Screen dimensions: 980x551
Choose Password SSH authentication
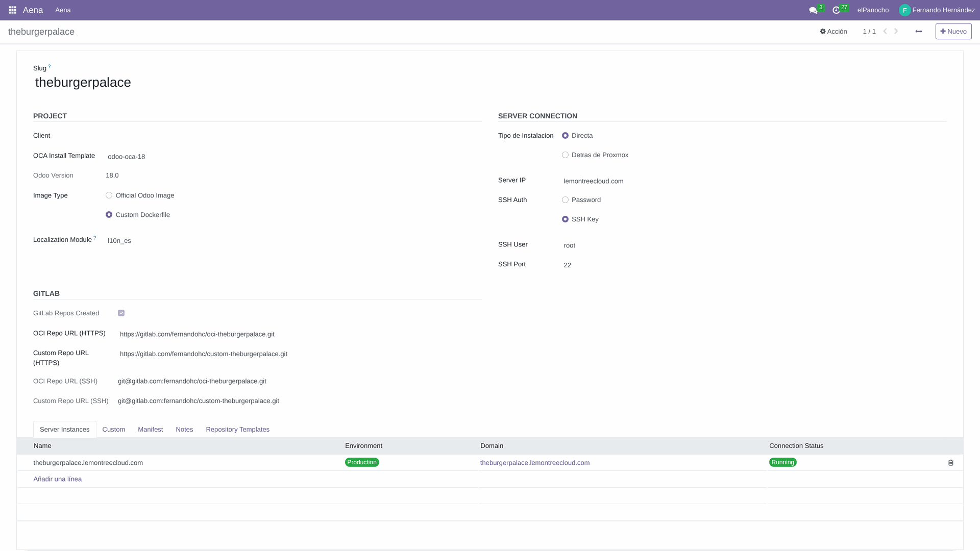point(565,200)
